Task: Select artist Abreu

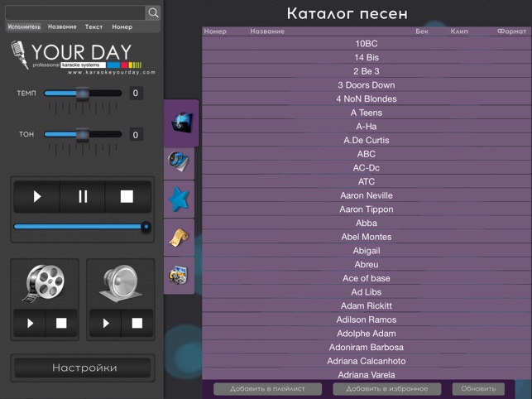Action: pyautogui.click(x=367, y=265)
